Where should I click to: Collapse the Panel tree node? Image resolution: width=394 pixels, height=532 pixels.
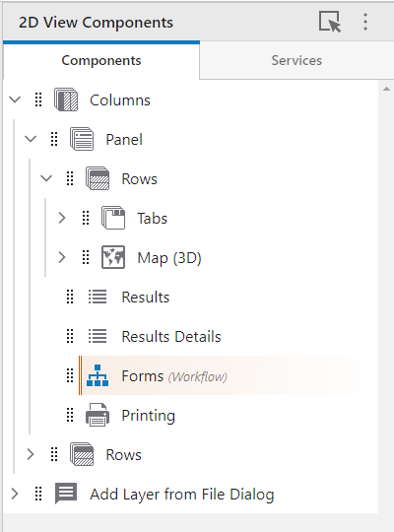coord(31,139)
